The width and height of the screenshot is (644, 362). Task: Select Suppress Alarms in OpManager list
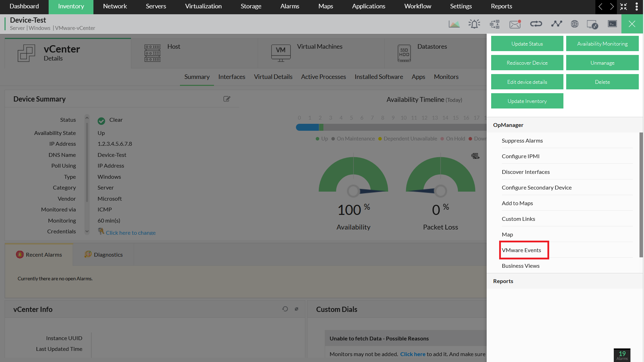point(567,140)
